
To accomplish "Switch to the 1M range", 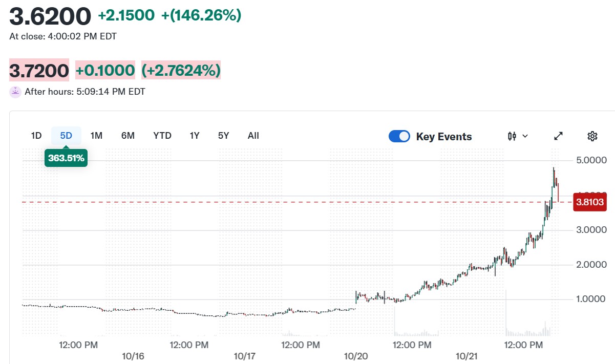I will click(96, 136).
